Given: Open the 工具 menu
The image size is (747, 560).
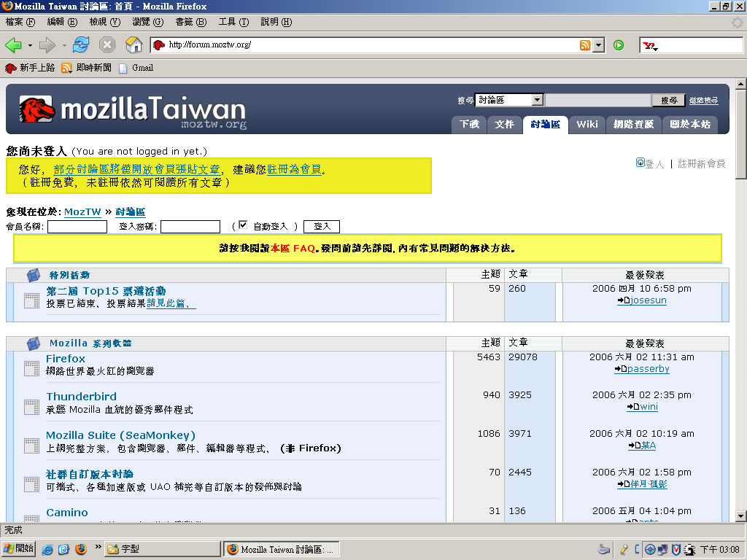Looking at the screenshot, I should (x=233, y=22).
